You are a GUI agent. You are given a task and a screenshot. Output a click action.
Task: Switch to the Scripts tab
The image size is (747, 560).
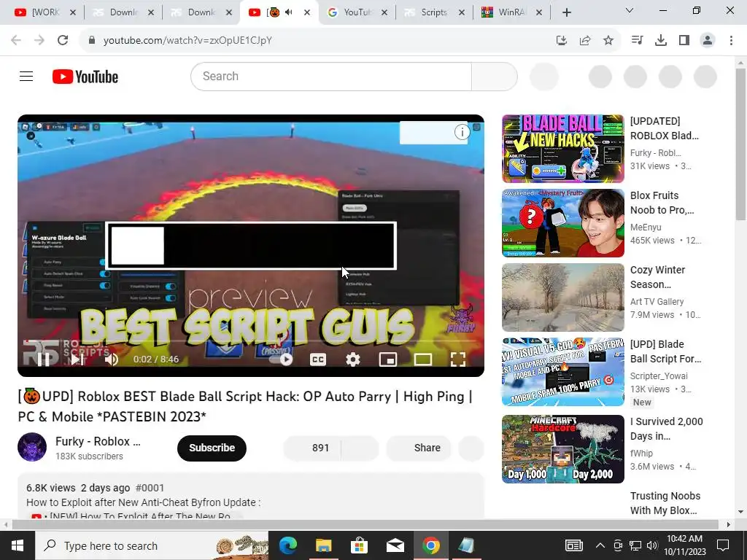(x=434, y=12)
